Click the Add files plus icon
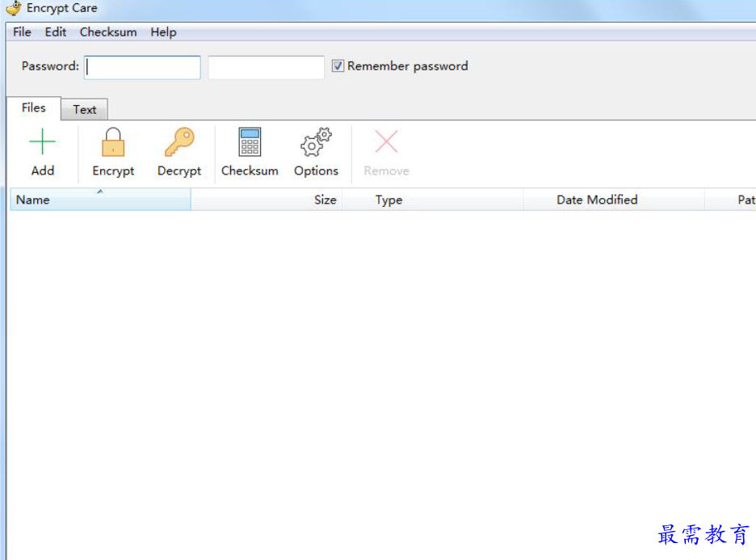 (43, 141)
